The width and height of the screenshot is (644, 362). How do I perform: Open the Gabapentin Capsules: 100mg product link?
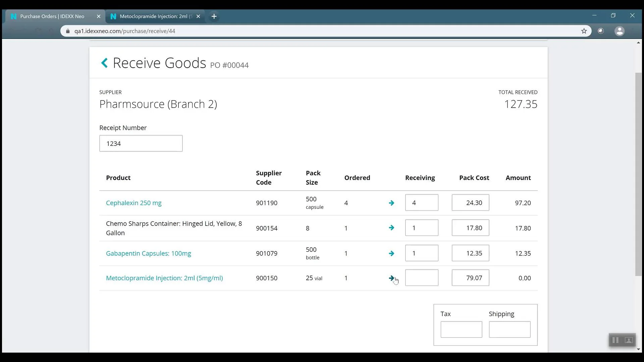click(148, 253)
